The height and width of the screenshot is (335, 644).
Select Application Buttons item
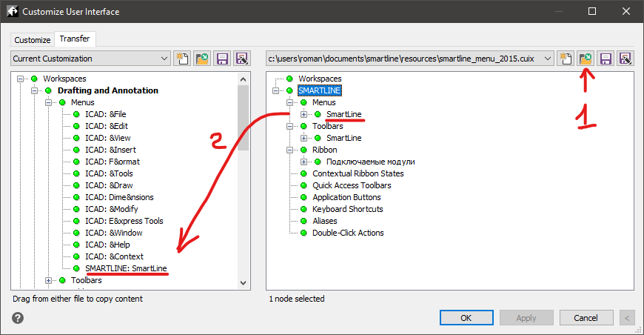346,197
